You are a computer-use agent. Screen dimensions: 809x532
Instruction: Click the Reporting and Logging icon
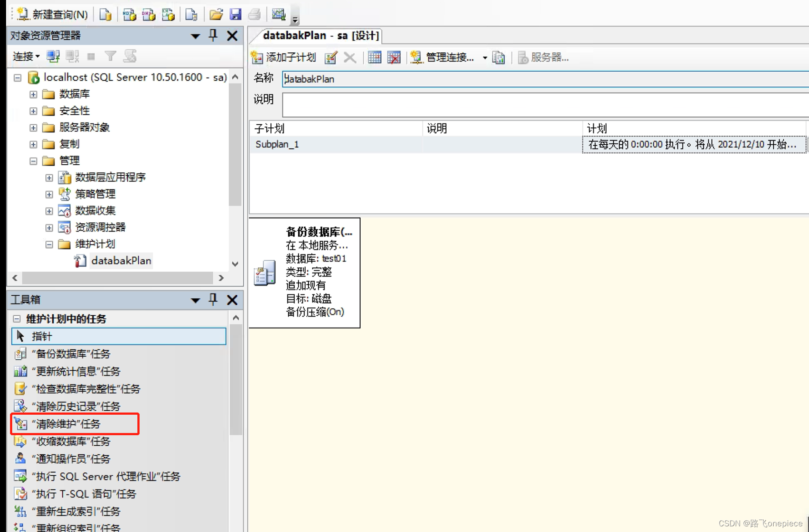pyautogui.click(x=498, y=58)
